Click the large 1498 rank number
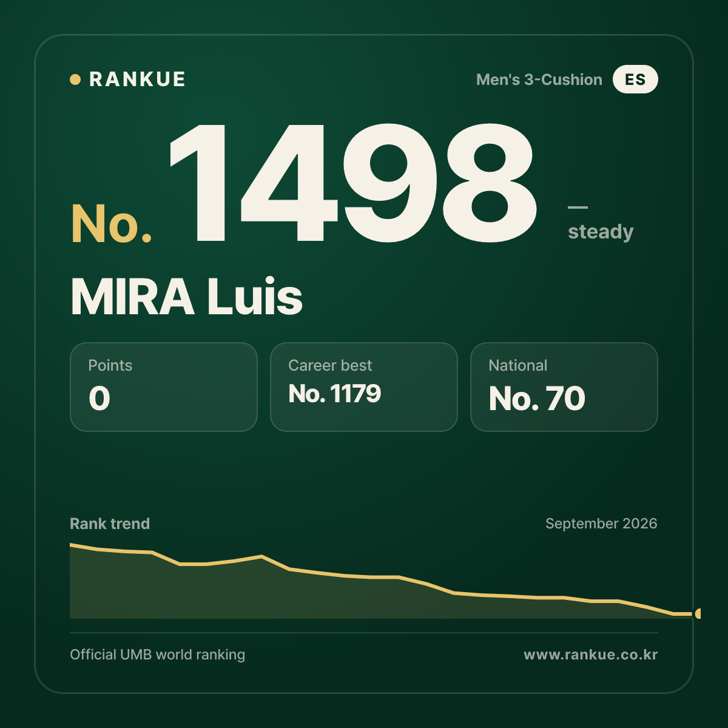Screen dimensions: 728x728 tap(354, 183)
